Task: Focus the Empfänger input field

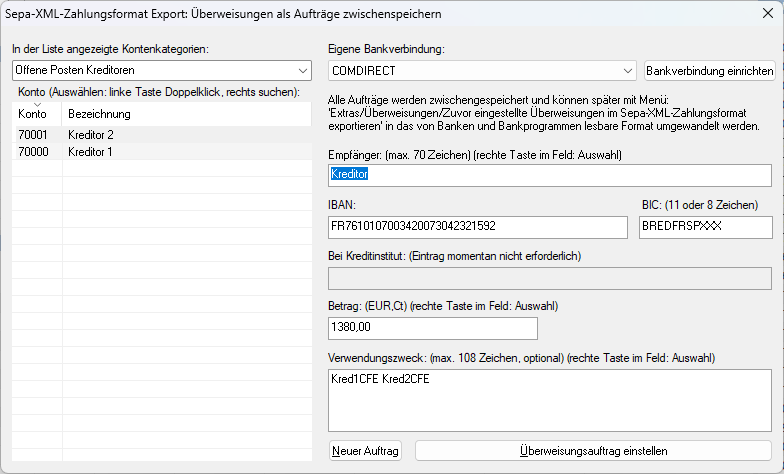Action: [550, 176]
